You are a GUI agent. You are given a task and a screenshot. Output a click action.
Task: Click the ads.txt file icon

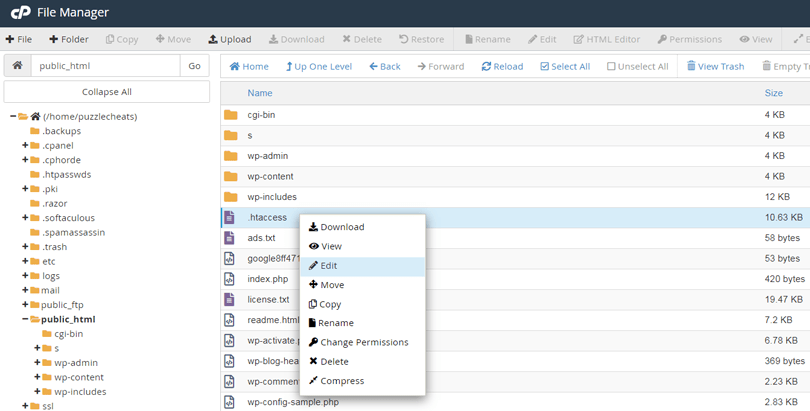click(x=229, y=238)
